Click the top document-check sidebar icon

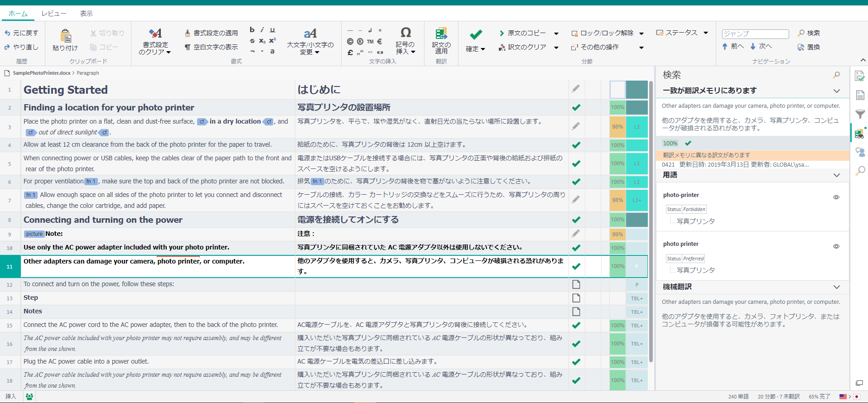click(859, 76)
